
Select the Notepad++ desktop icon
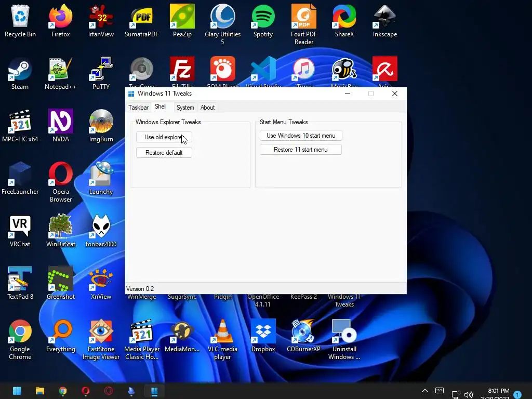pyautogui.click(x=60, y=74)
